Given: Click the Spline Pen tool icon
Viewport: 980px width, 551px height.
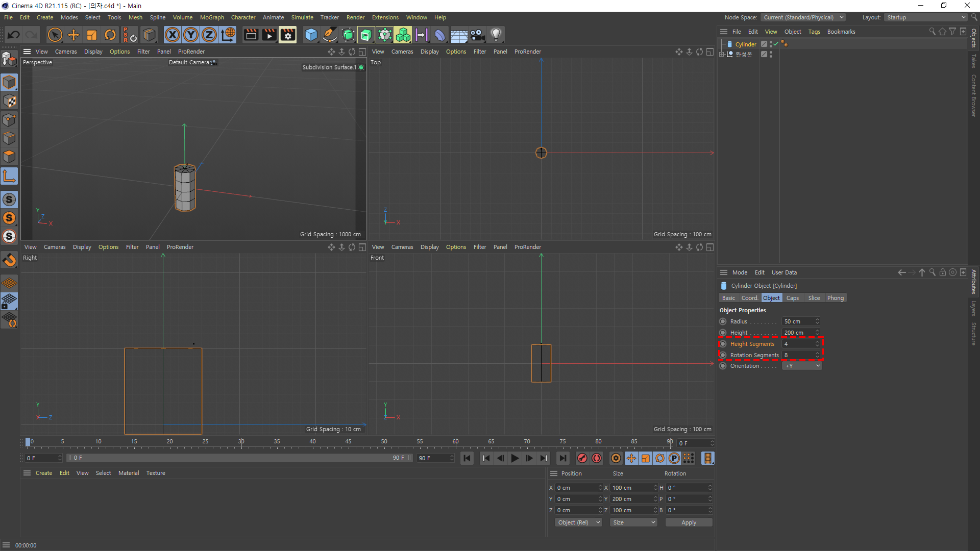Looking at the screenshot, I should [x=330, y=35].
